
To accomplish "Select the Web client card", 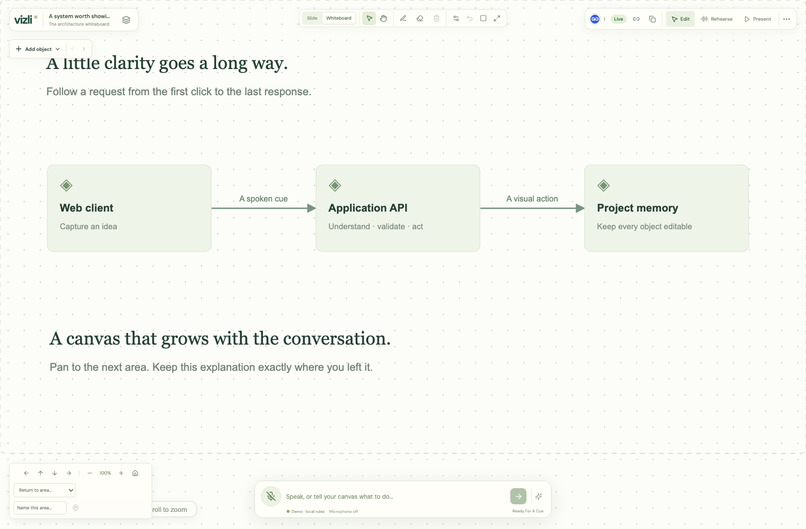I will click(x=129, y=208).
